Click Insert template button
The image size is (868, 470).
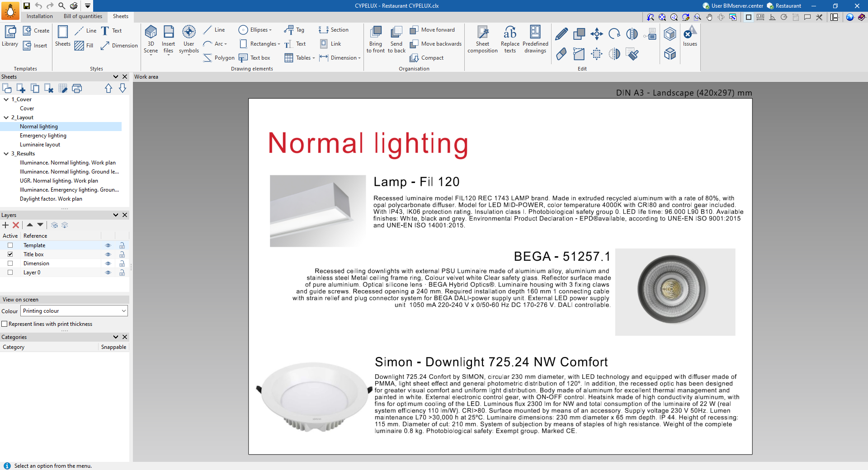[35, 46]
